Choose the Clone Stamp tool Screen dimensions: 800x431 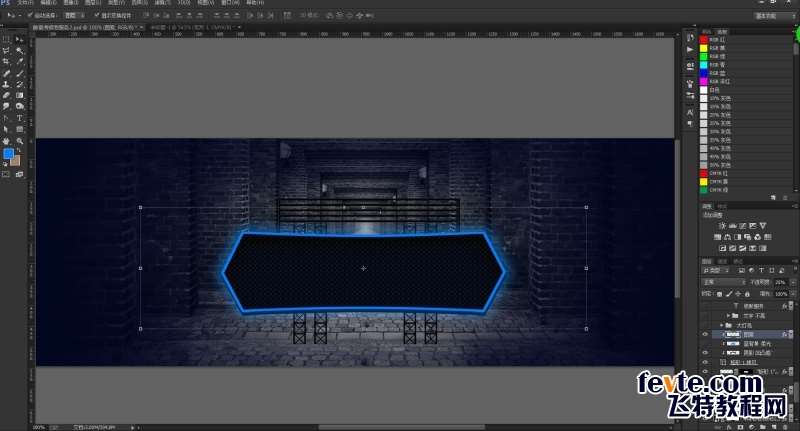pos(7,84)
